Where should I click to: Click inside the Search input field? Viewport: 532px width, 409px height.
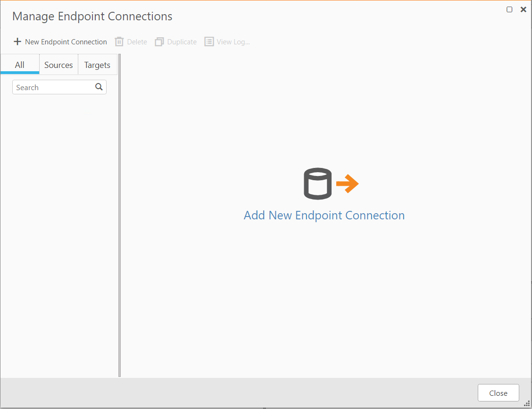tap(52, 87)
